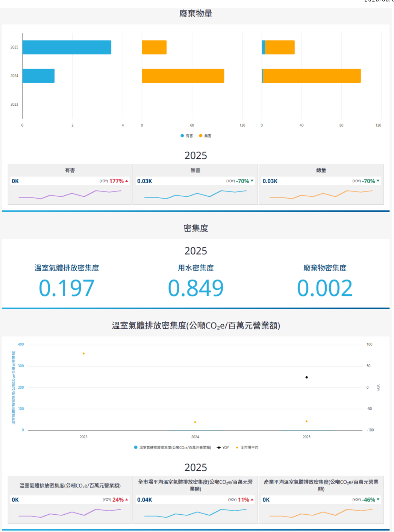This screenshot has width=394, height=532.
Task: Select the 2025 blue 有害 waste bar
Action: (67, 47)
